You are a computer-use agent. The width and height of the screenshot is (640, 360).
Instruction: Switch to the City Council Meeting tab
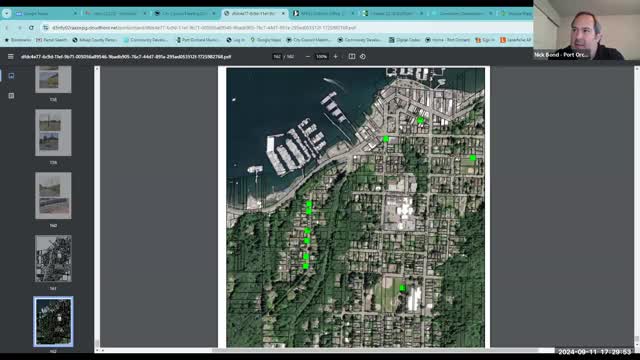pos(184,13)
